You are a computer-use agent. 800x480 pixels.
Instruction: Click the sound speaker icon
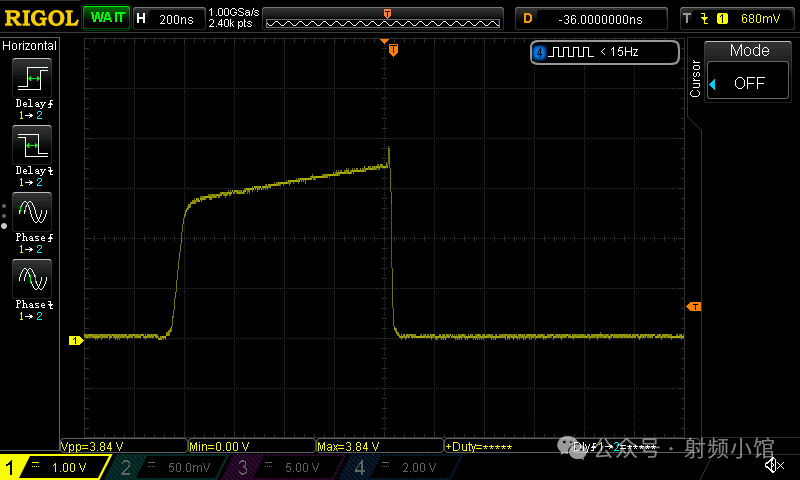tap(773, 465)
